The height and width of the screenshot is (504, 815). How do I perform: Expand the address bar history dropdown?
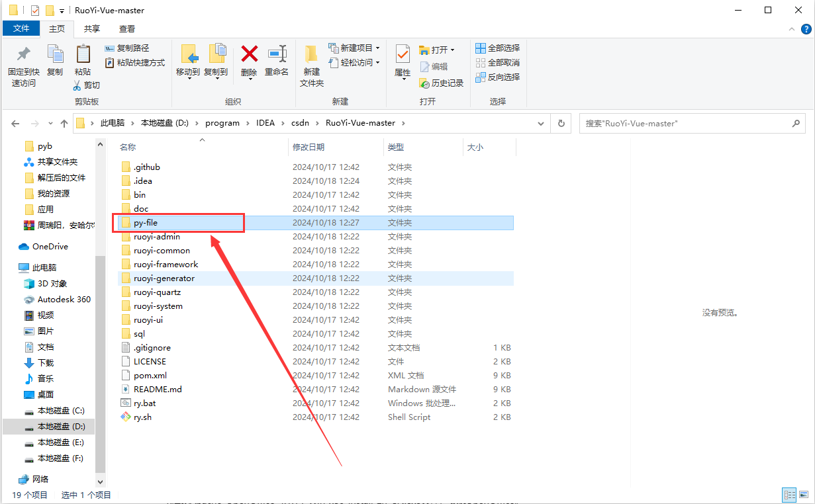pos(542,123)
